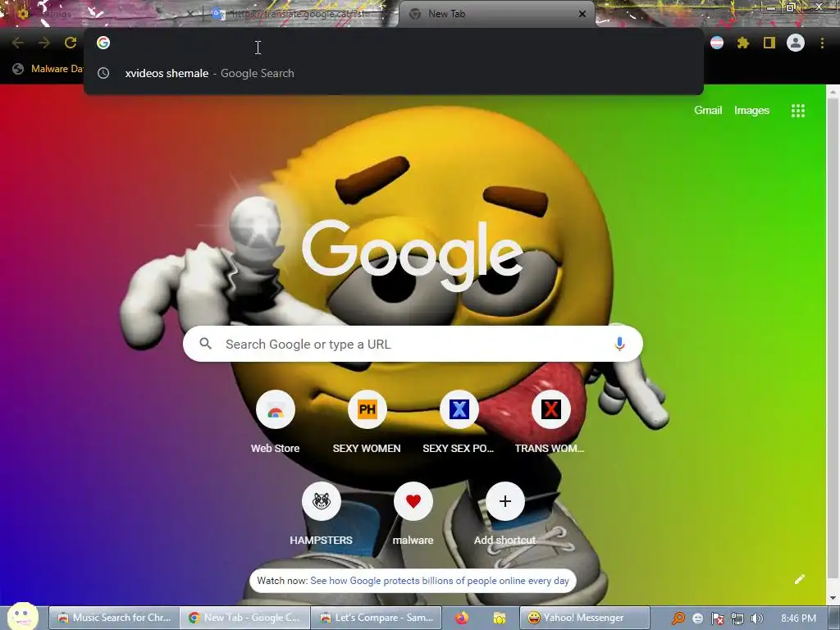Click the smiley Start button
The image size is (840, 630).
point(22,616)
